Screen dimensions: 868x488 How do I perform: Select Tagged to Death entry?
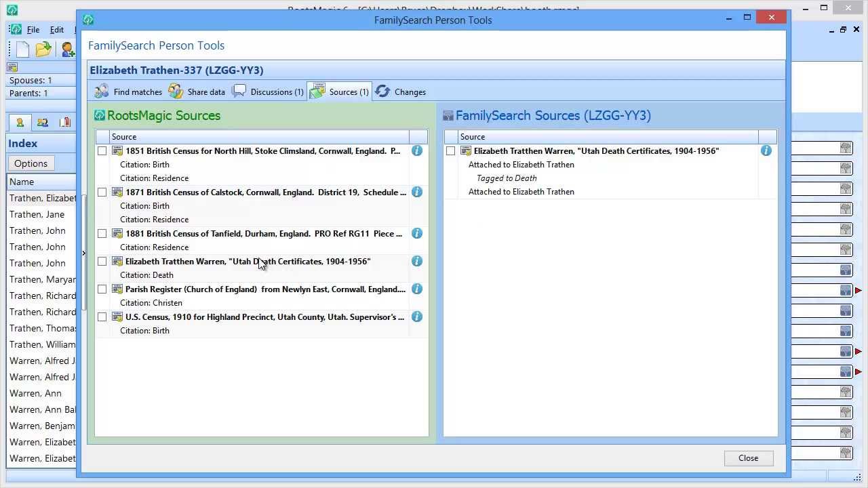pos(507,178)
